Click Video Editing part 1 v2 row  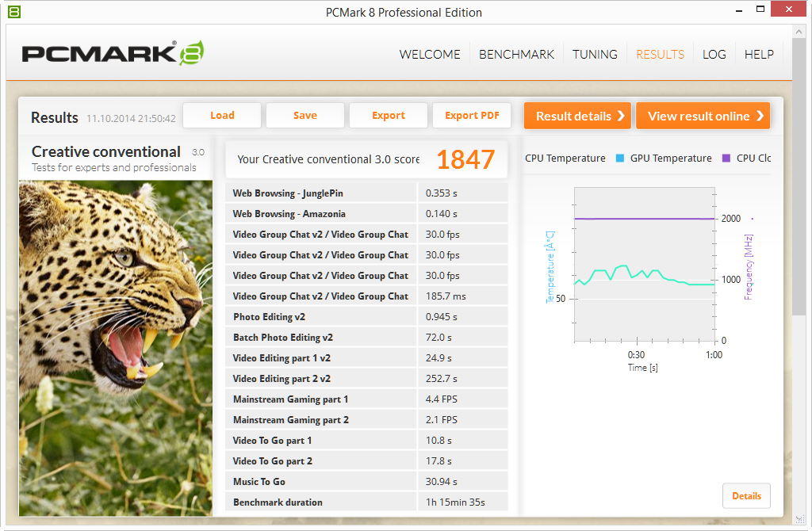click(x=366, y=358)
